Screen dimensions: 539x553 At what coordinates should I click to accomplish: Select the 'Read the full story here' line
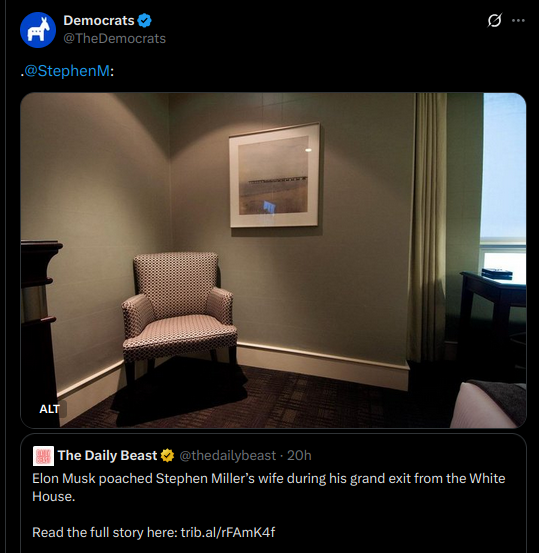click(153, 532)
